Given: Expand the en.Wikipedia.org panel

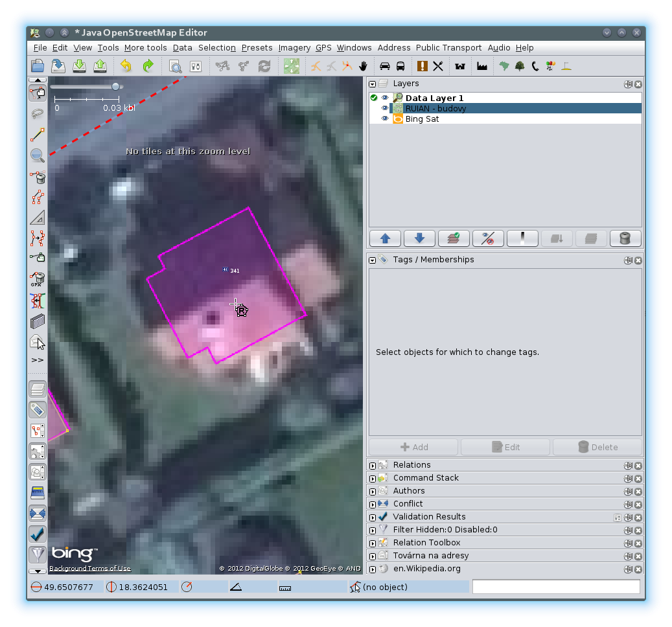Looking at the screenshot, I should coord(373,569).
